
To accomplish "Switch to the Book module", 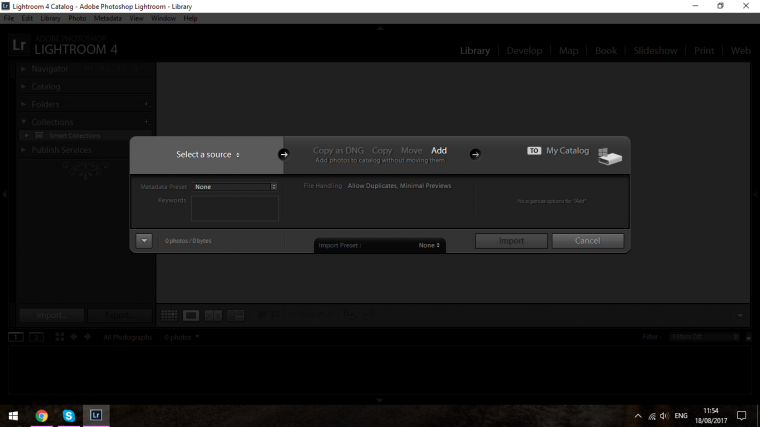I will [606, 51].
